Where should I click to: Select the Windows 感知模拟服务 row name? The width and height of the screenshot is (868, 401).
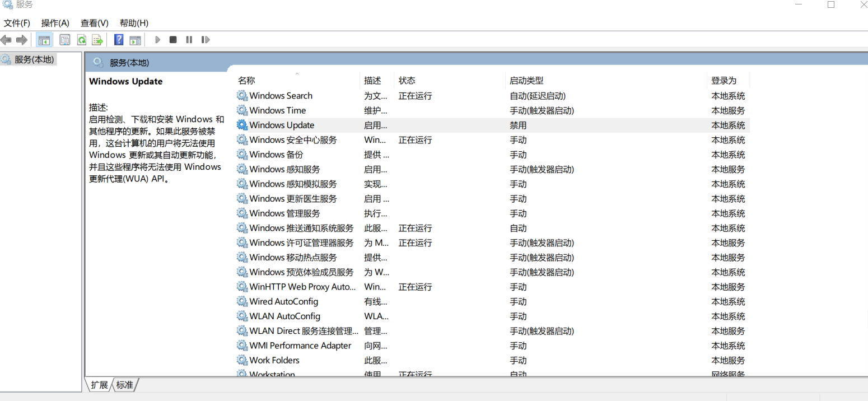point(293,184)
